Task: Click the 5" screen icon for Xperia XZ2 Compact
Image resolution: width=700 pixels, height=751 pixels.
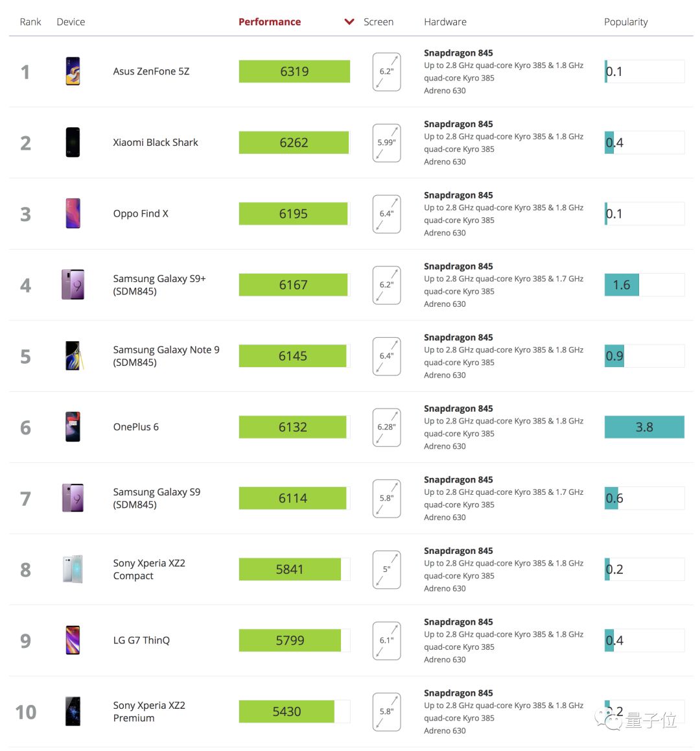Action: tap(387, 569)
